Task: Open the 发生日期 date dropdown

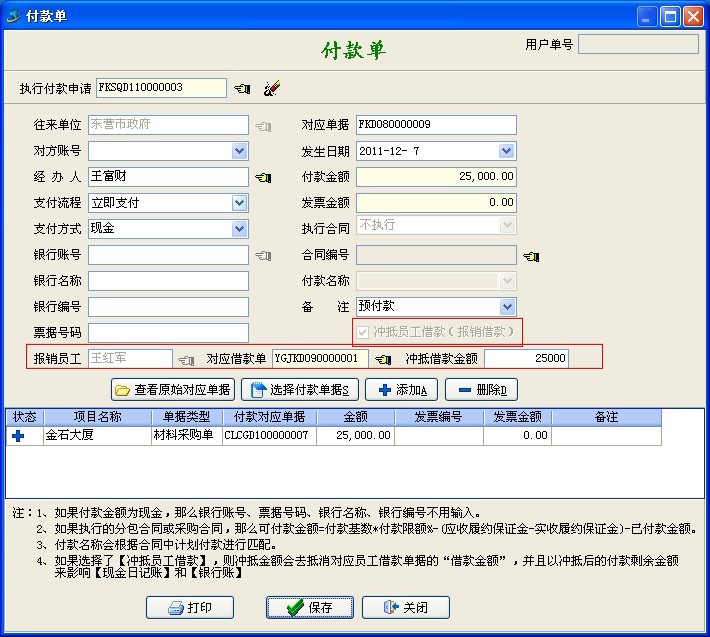Action: pos(507,152)
